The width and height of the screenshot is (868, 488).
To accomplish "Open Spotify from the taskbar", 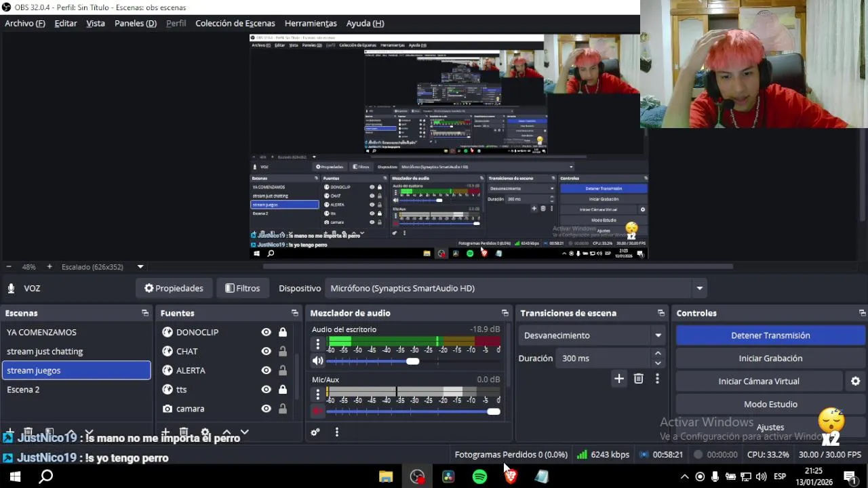I will [x=479, y=476].
